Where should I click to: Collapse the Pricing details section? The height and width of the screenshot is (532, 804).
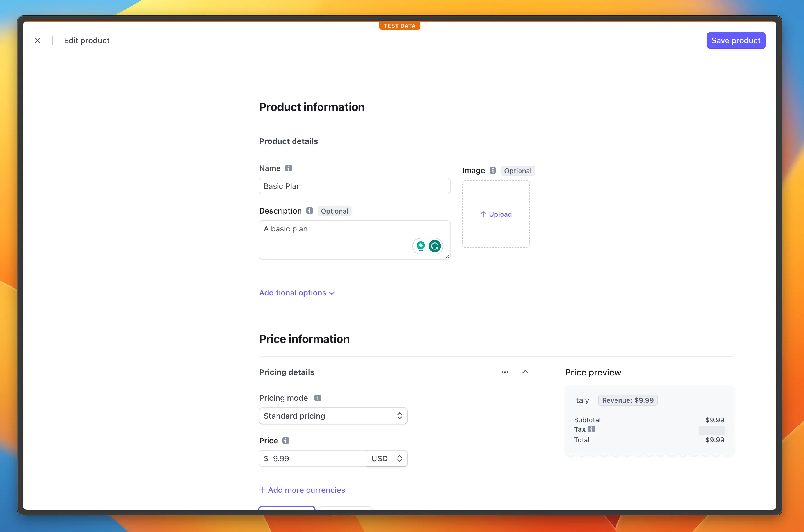pos(525,372)
